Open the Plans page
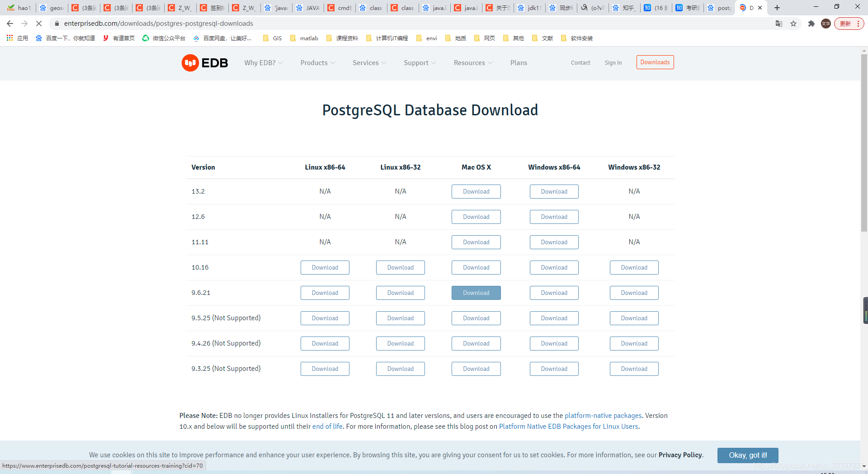Screen dimensions: 868x474 (x=519, y=63)
